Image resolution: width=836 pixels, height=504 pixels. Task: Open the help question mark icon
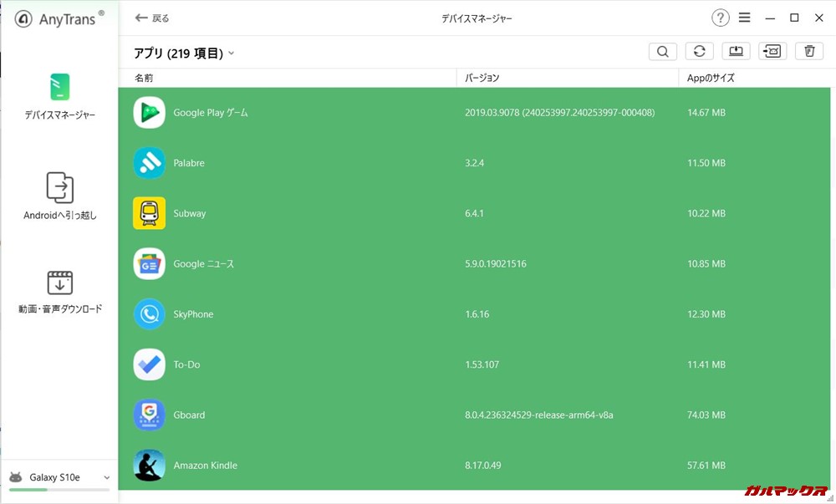click(721, 17)
